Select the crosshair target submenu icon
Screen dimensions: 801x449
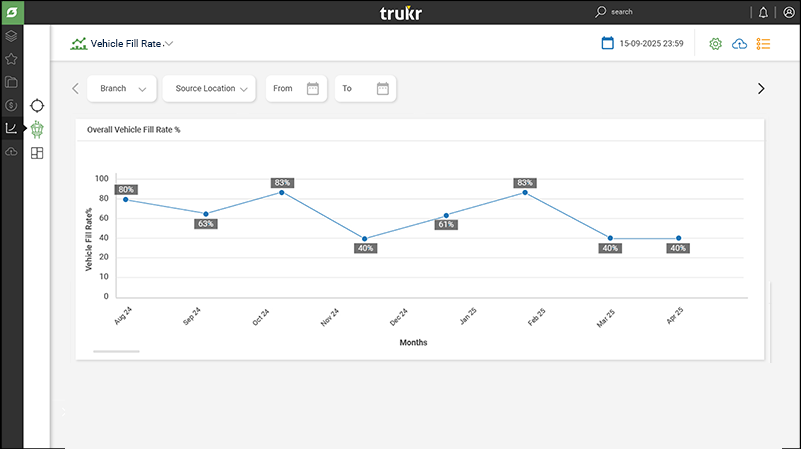coord(37,105)
